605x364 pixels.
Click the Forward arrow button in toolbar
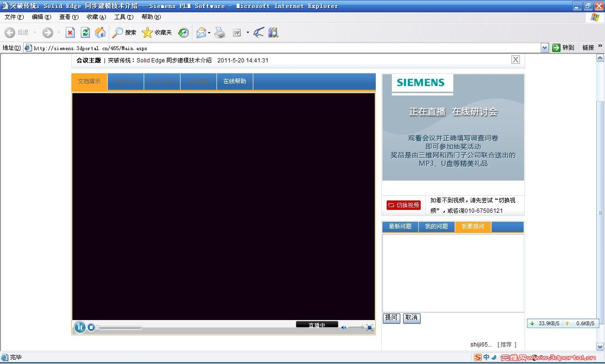click(47, 33)
